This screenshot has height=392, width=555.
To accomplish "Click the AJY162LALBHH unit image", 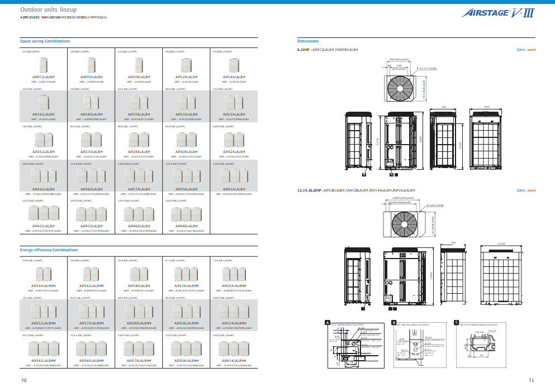I will [91, 274].
